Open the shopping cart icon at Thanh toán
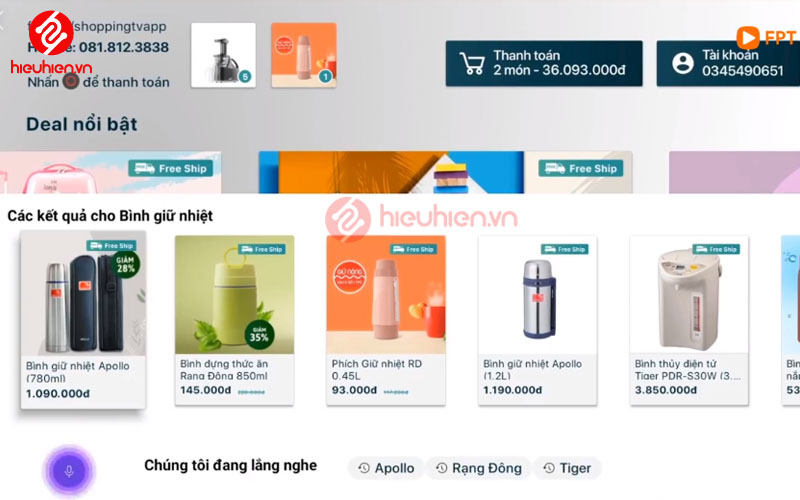This screenshot has height=500, width=800. 472,63
